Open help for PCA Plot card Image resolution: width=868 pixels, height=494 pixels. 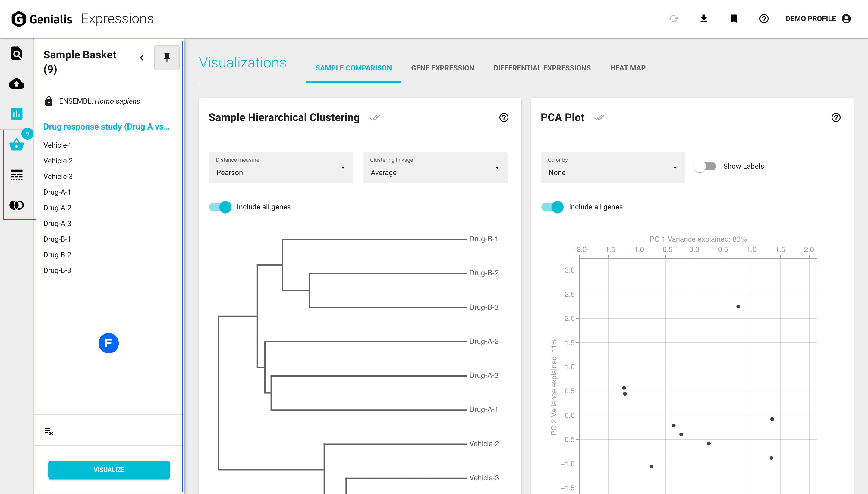[x=836, y=117]
